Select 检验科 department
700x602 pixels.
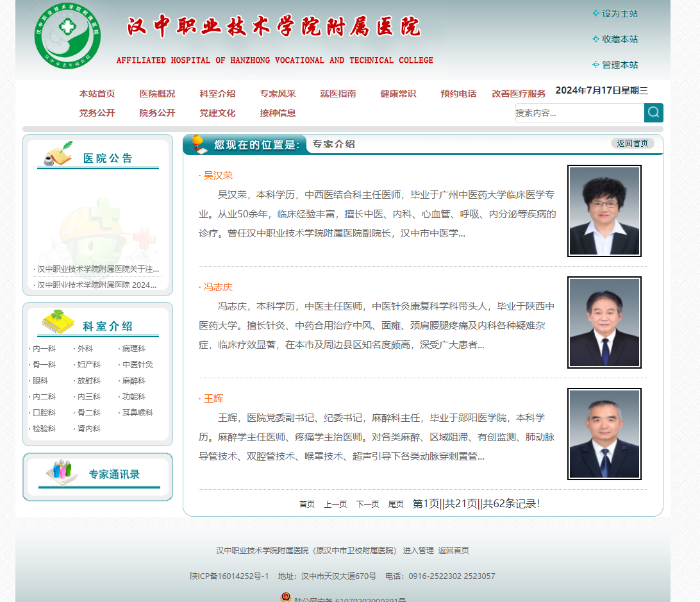point(44,429)
